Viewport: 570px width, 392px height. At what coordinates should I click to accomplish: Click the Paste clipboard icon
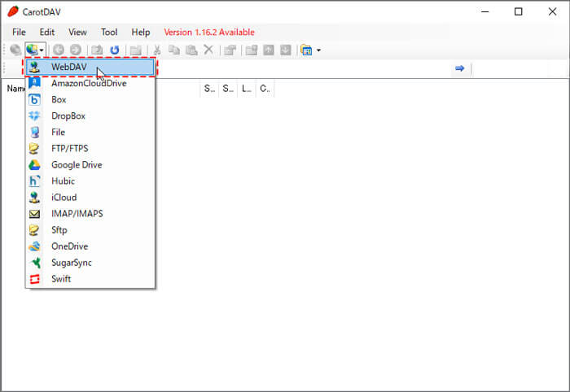click(191, 50)
